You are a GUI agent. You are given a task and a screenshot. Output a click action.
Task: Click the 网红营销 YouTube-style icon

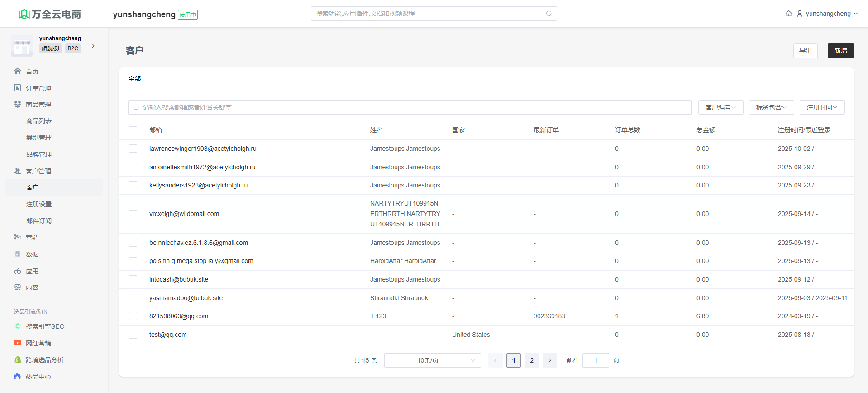tap(18, 343)
